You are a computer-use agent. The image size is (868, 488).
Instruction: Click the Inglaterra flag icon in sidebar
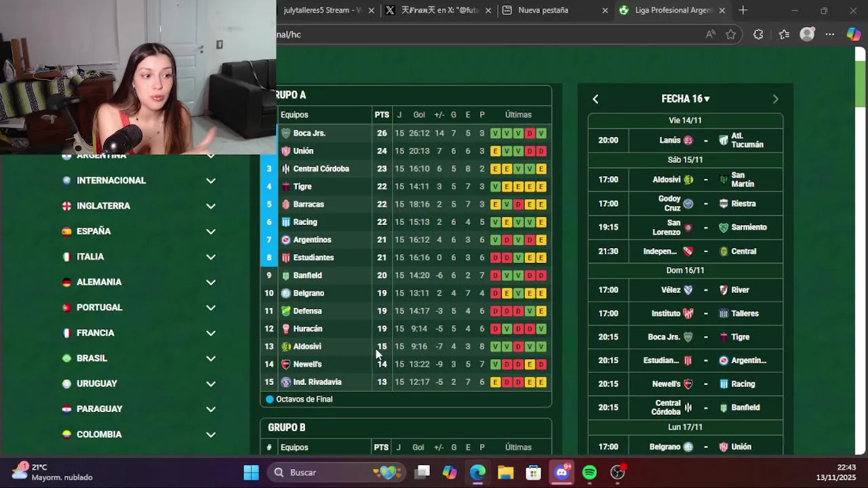tap(66, 206)
